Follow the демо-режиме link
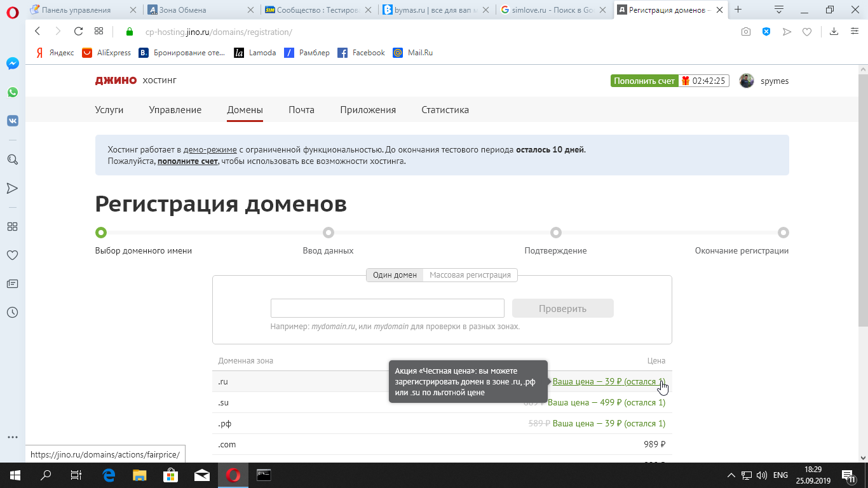 210,150
